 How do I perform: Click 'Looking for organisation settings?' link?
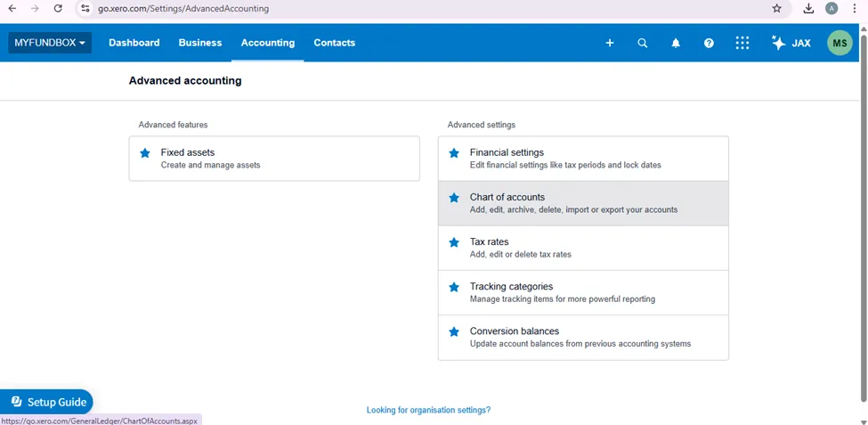428,410
